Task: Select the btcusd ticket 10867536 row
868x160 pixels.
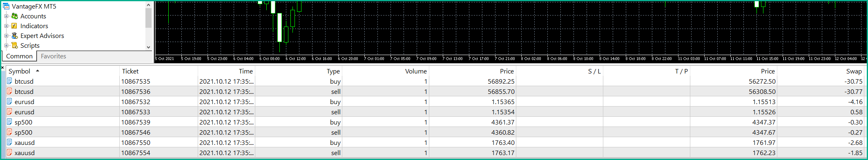Action: tap(435, 91)
